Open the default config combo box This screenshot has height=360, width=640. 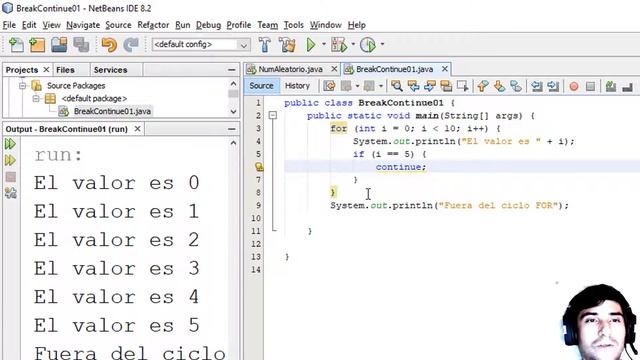point(201,44)
